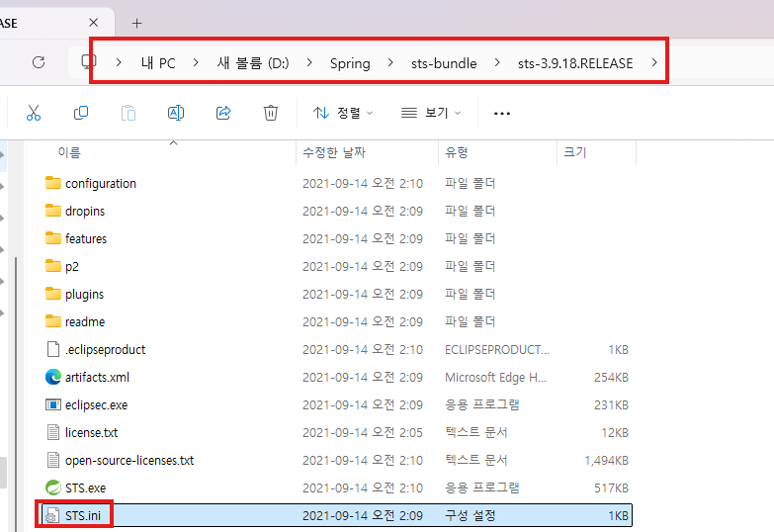
Task: Add a new Explorer tab
Action: coord(136,23)
